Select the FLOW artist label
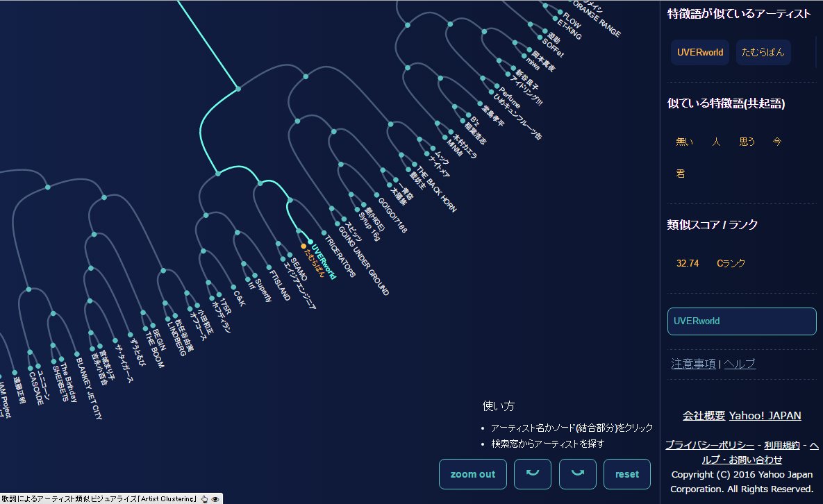The height and width of the screenshot is (504, 823). click(x=571, y=19)
